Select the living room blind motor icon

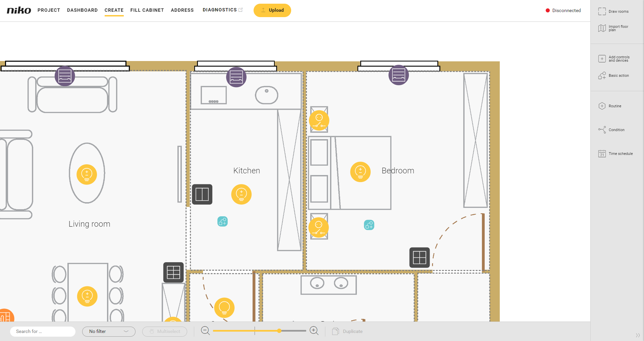[65, 76]
